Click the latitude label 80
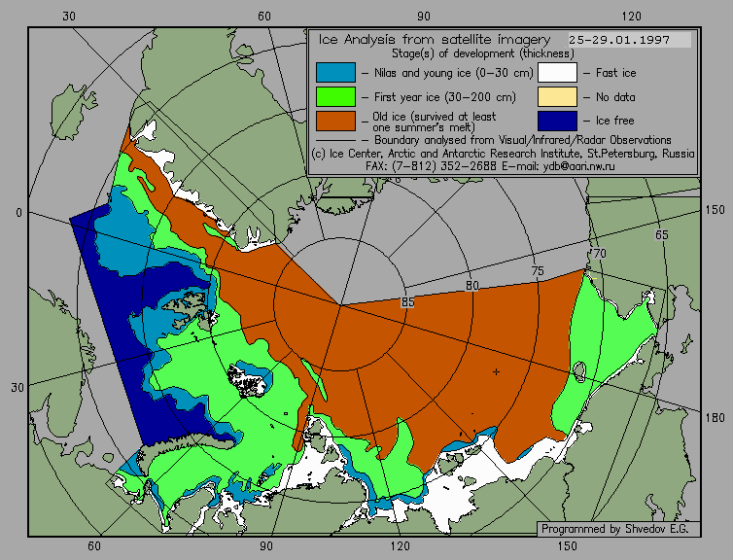Viewport: 733px width, 560px height. (472, 286)
